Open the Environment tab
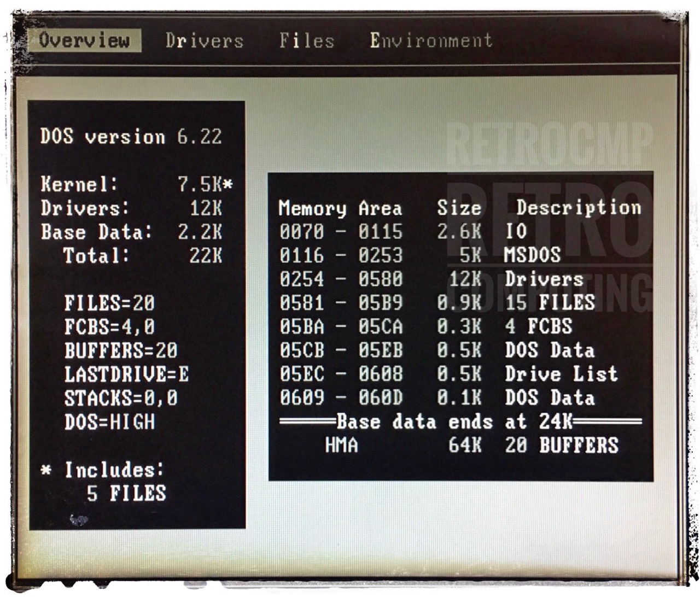700x597 pixels. [x=431, y=40]
